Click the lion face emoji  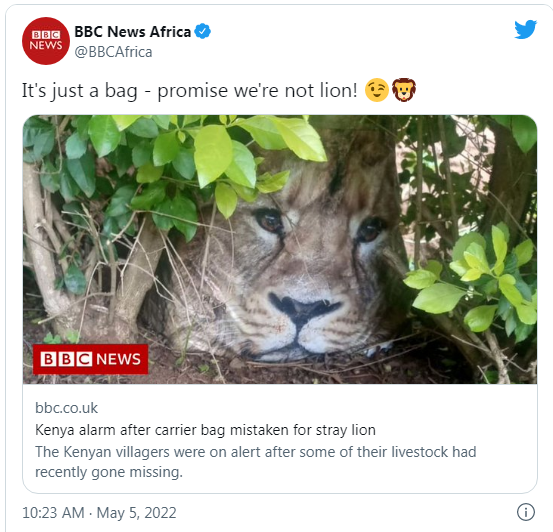pos(404,90)
